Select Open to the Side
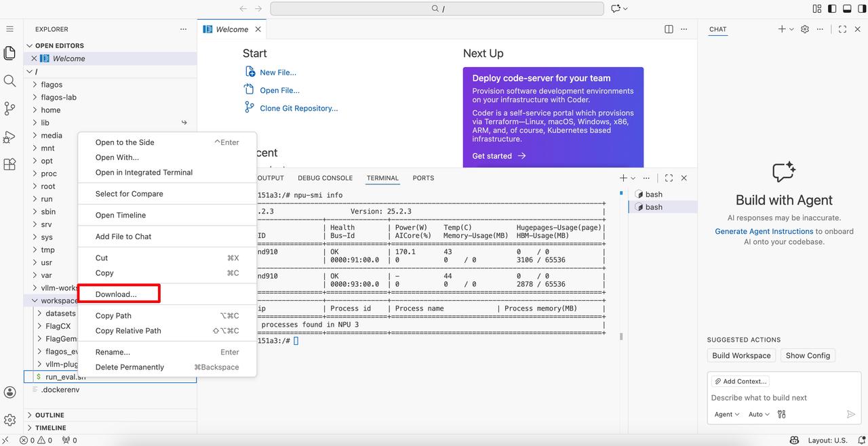 tap(125, 142)
